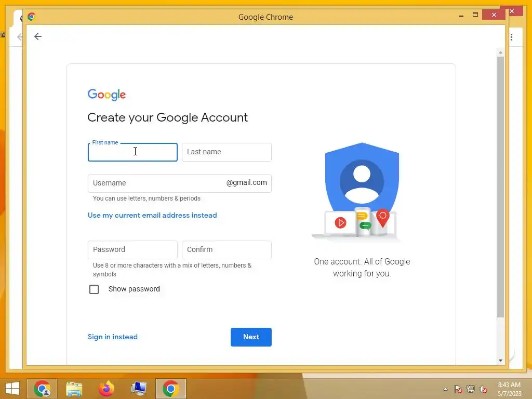
Task: Open File Explorer from the taskbar
Action: coord(74,389)
